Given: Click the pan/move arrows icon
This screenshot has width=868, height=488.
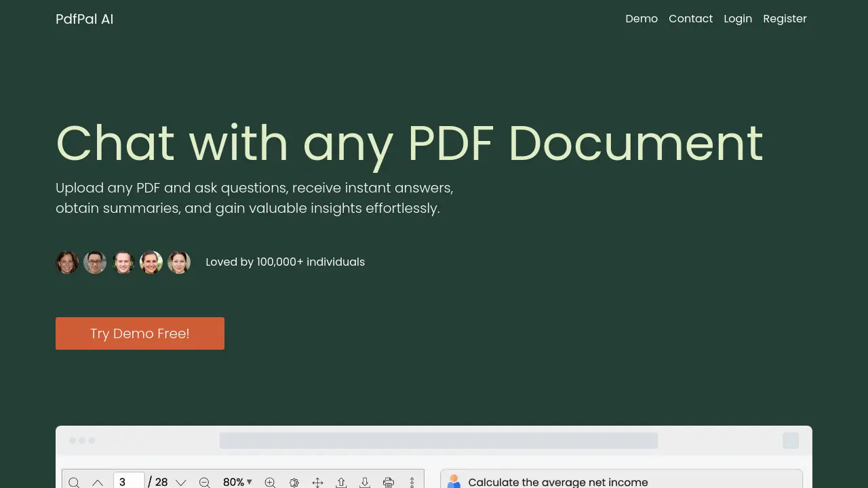Looking at the screenshot, I should (x=317, y=482).
